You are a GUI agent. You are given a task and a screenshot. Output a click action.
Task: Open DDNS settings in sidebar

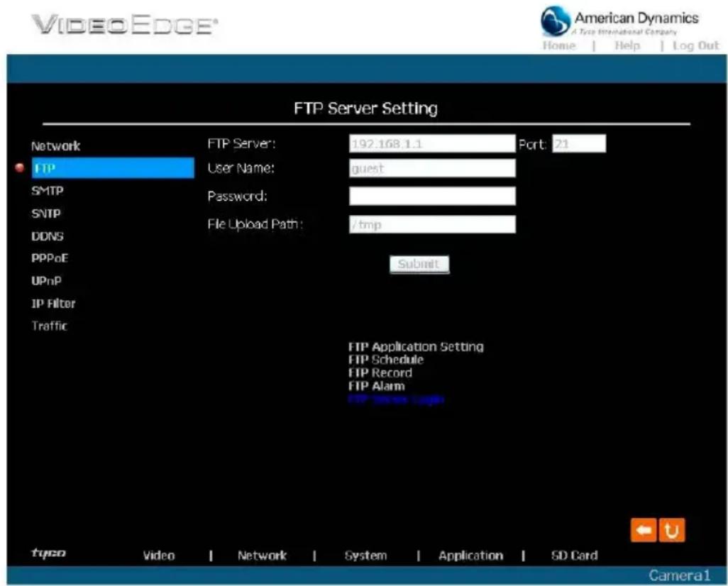click(x=48, y=236)
